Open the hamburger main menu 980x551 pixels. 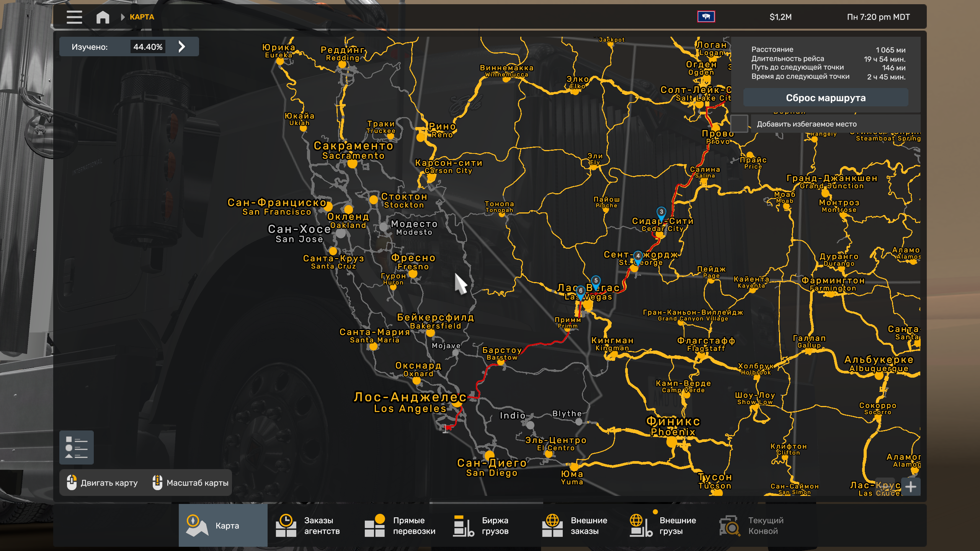pos(74,17)
